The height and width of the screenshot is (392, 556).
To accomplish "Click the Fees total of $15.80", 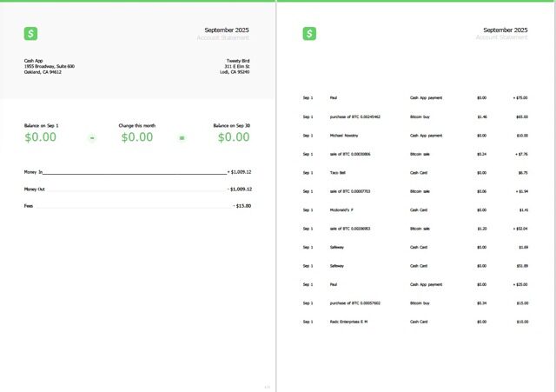I will [242, 206].
